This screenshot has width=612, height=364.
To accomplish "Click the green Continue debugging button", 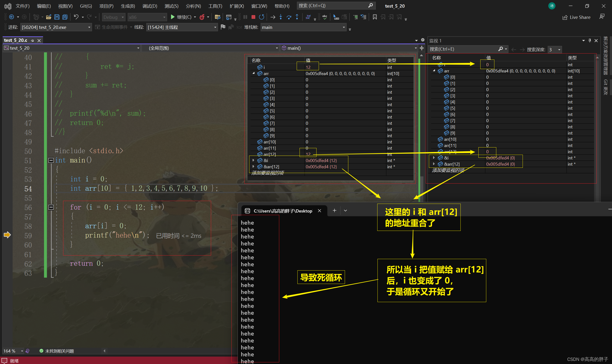I will click(181, 17).
